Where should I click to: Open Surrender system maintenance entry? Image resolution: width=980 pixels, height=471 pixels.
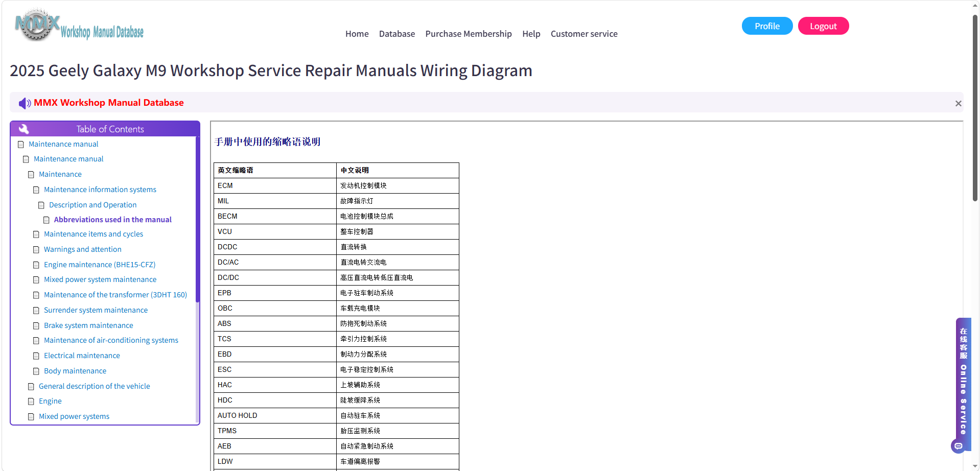click(96, 310)
